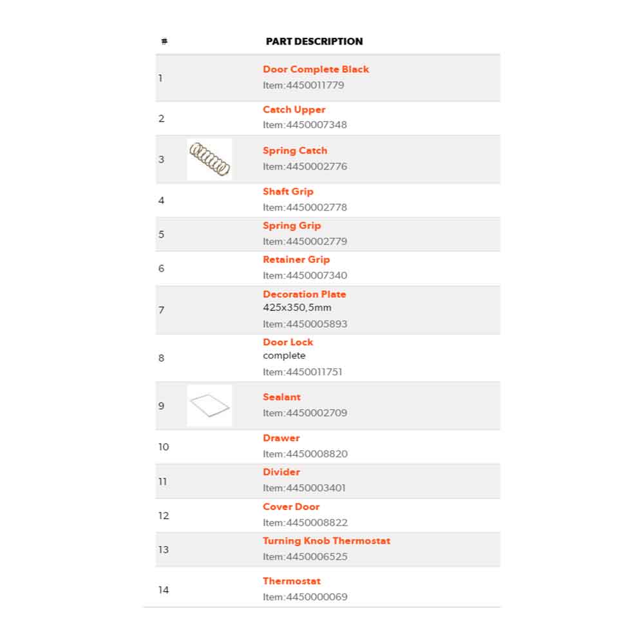The image size is (644, 644).
Task: Click the Spring Grip link
Action: [291, 225]
